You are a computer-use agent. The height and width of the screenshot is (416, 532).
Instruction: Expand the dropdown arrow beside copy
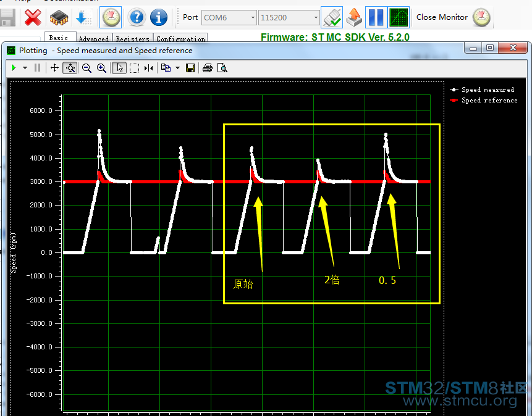[177, 68]
